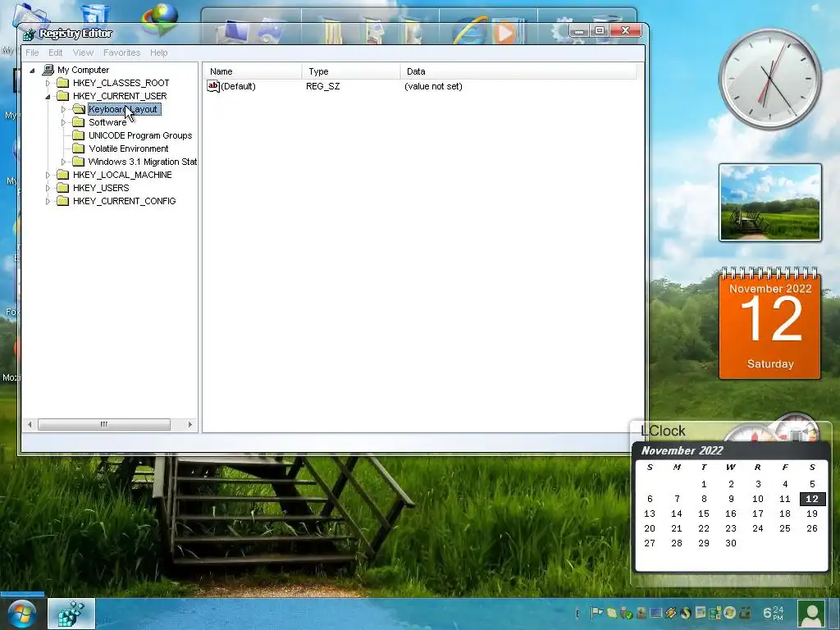Open the globe download manager desktop icon
This screenshot has width=840, height=630.
pyautogui.click(x=160, y=19)
